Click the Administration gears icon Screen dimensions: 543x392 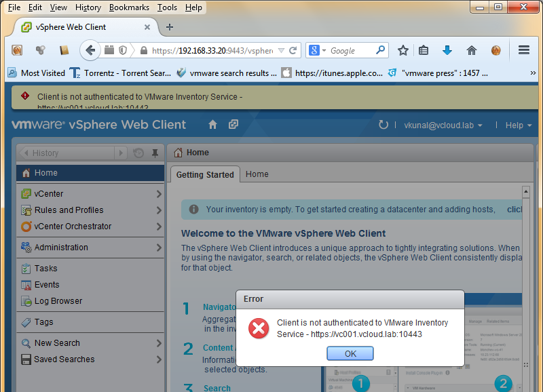[x=26, y=248]
